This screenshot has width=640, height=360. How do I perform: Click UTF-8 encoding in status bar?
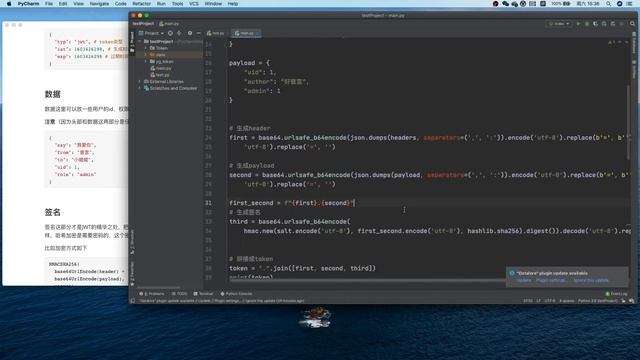pos(550,301)
